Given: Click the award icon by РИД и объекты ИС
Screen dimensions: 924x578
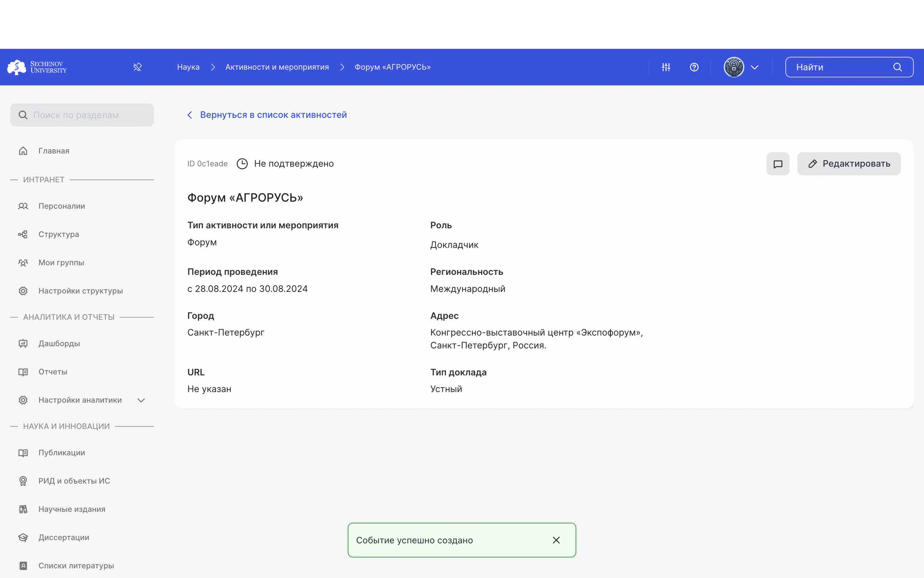Looking at the screenshot, I should tap(23, 481).
